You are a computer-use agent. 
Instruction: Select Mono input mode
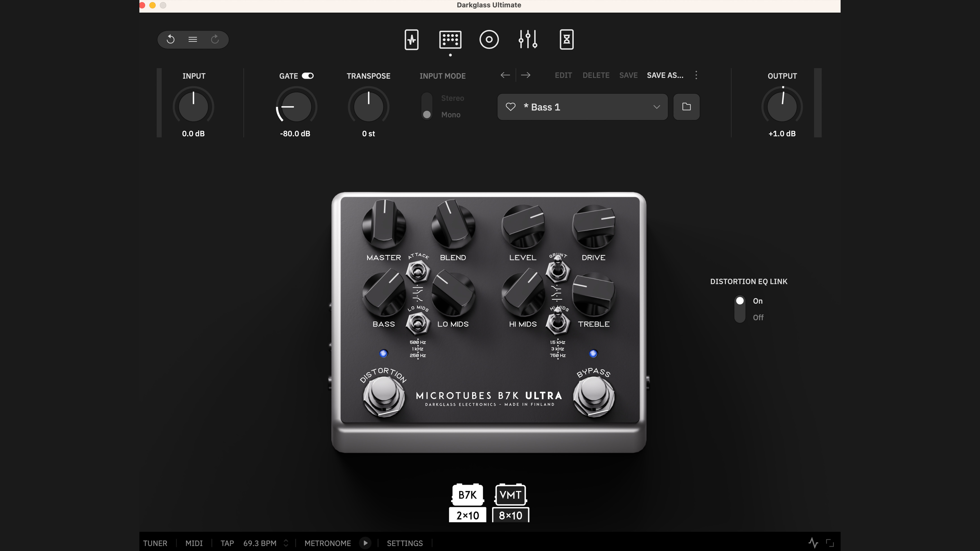[x=451, y=114]
